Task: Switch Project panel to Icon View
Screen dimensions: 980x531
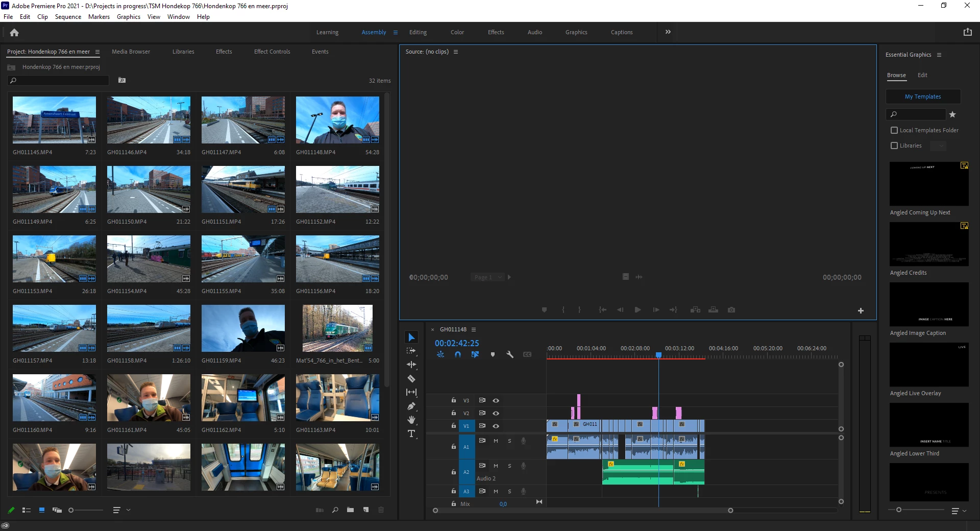Action: click(x=42, y=510)
